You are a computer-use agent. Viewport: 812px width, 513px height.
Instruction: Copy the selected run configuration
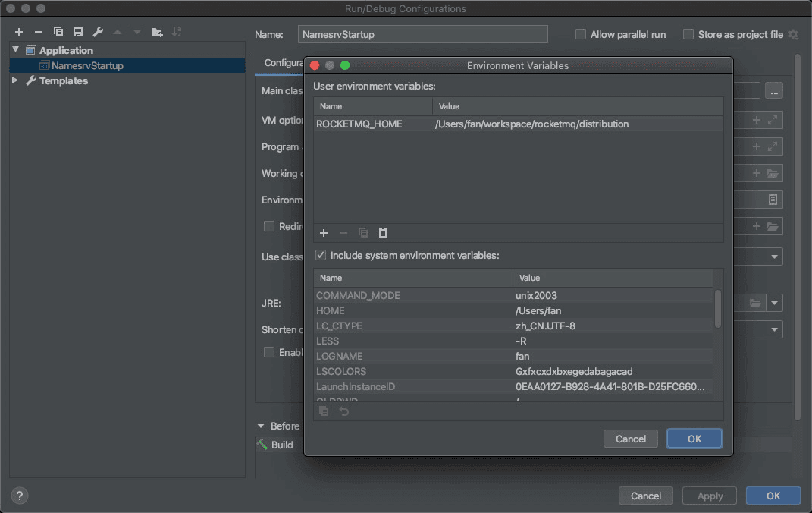(58, 32)
